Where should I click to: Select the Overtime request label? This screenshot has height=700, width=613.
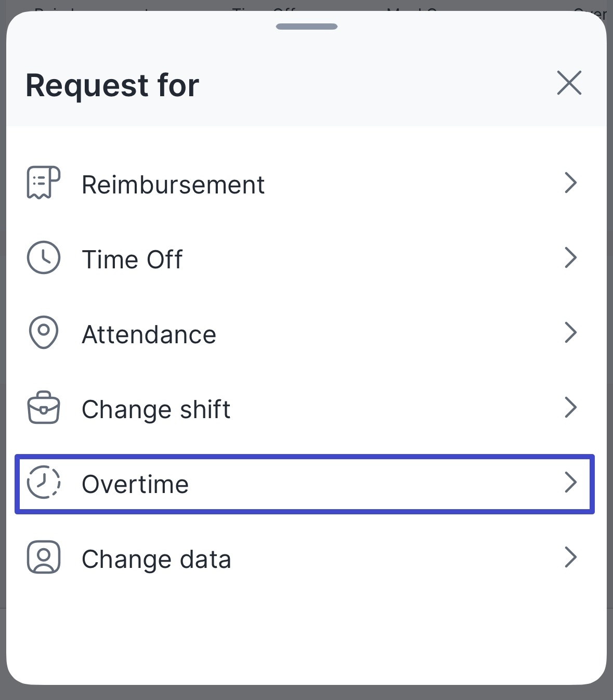click(x=135, y=485)
